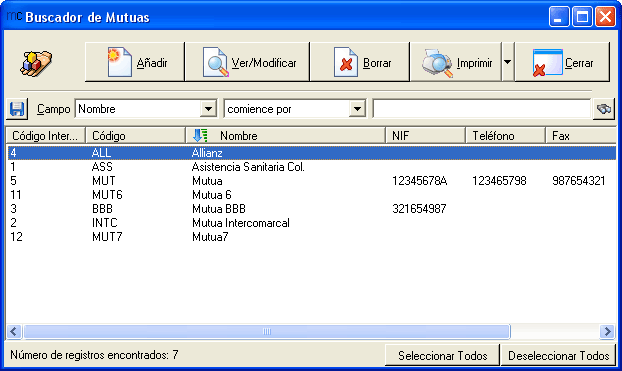Close the window with the Cerrar button
This screenshot has height=371, width=622.
(x=562, y=62)
